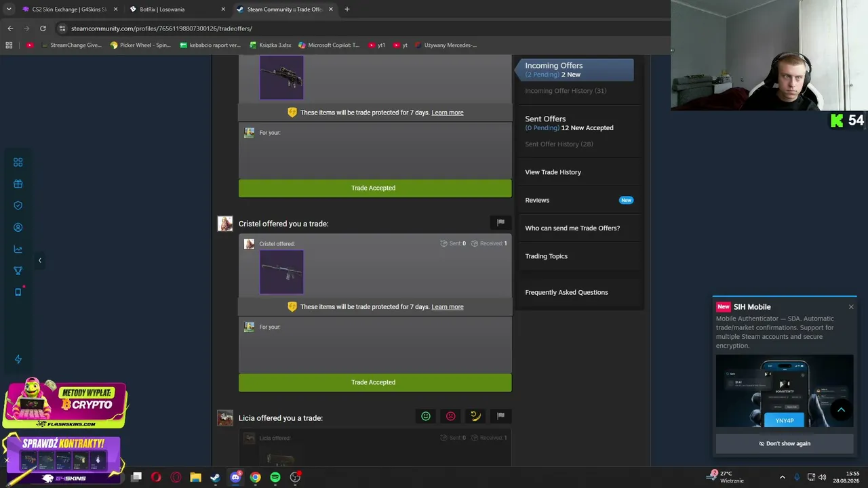The image size is (868, 488).
Task: Open the Książka 3.xlsx bookmark
Action: click(271, 45)
